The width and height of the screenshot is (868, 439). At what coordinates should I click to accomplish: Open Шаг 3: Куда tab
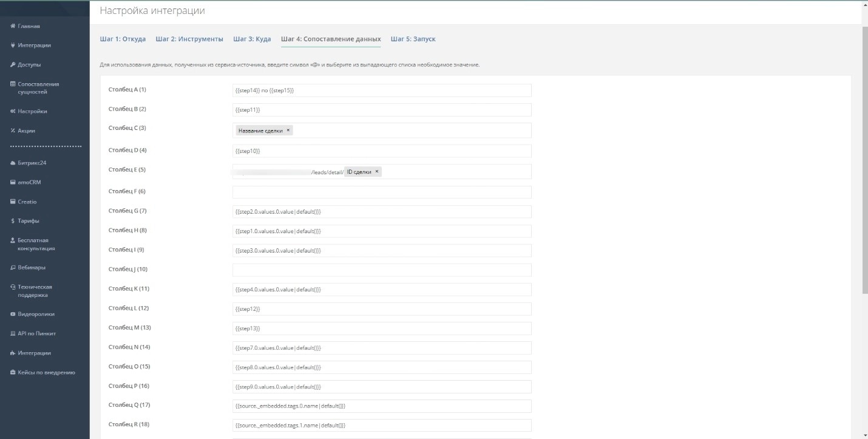(x=252, y=39)
